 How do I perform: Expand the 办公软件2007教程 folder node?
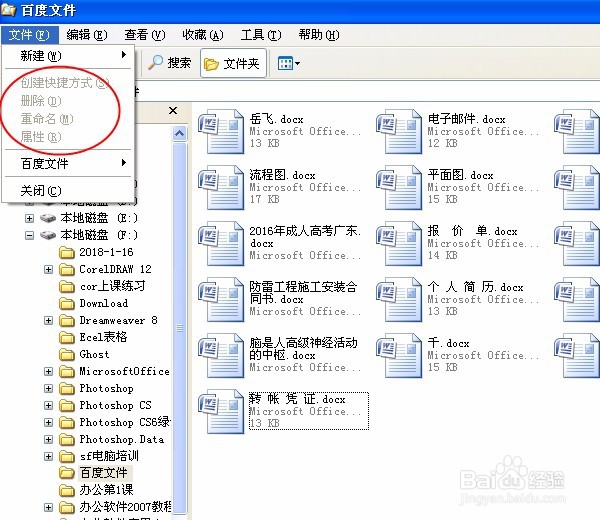pyautogui.click(x=48, y=507)
